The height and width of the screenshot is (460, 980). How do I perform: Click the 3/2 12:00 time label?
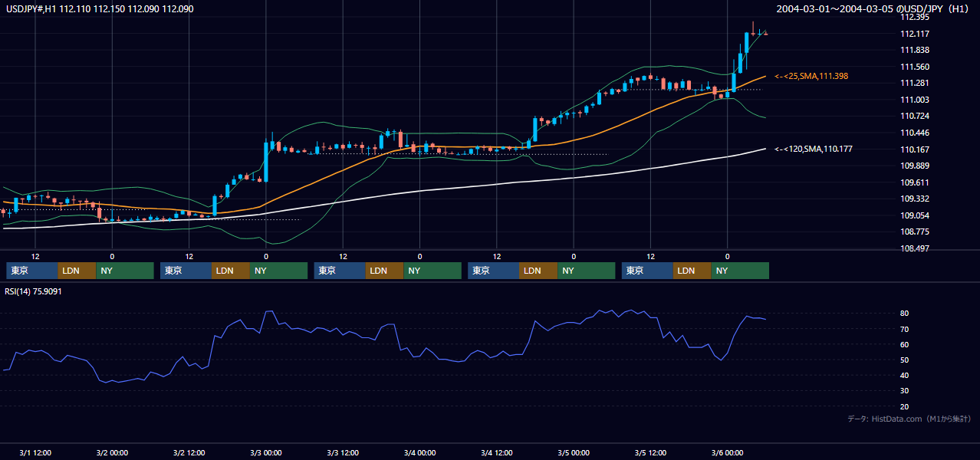pyautogui.click(x=189, y=452)
